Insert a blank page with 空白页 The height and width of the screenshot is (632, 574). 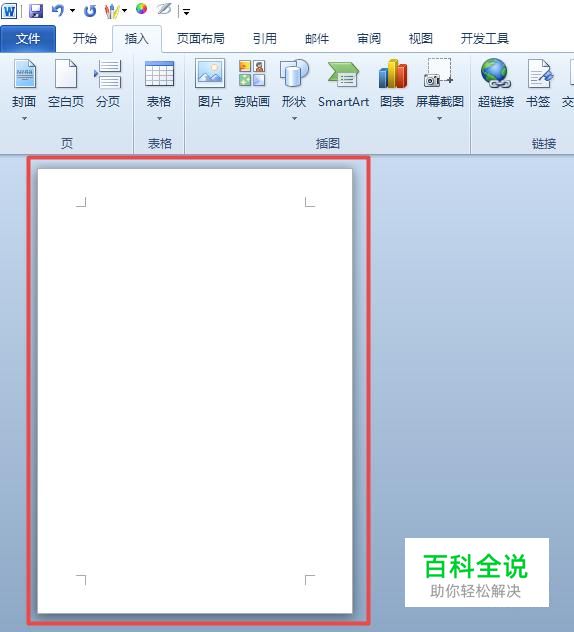click(66, 83)
